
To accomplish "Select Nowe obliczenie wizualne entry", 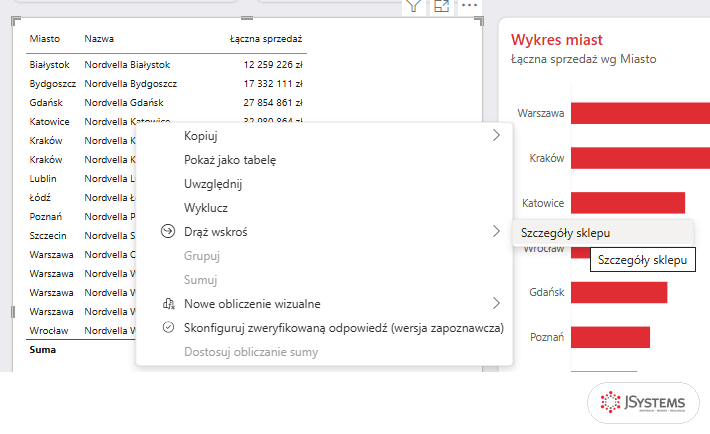I will (252, 304).
